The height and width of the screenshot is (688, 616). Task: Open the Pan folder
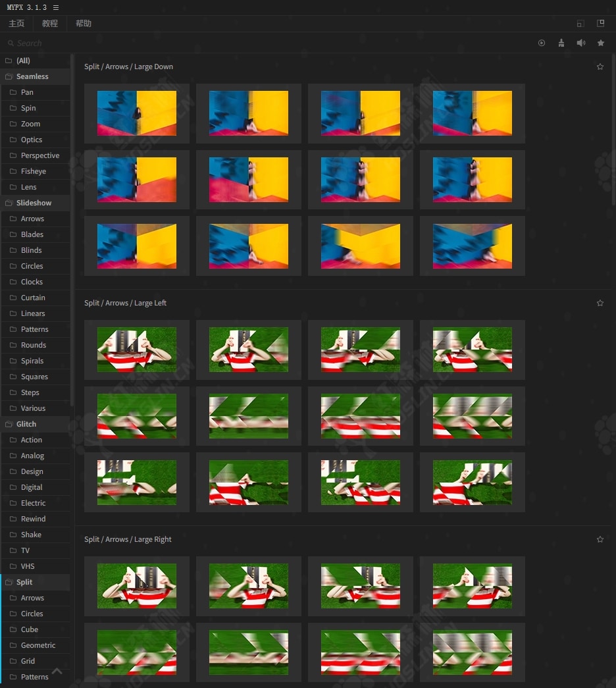[36, 92]
